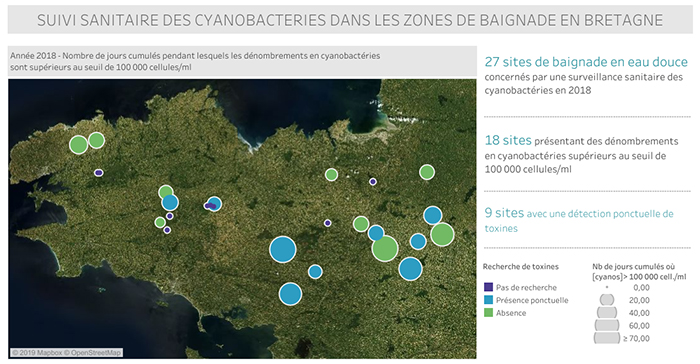Image resolution: width=700 pixels, height=364 pixels.
Task: Click the purple cluster overlapping a blue circle
Action: tap(210, 205)
